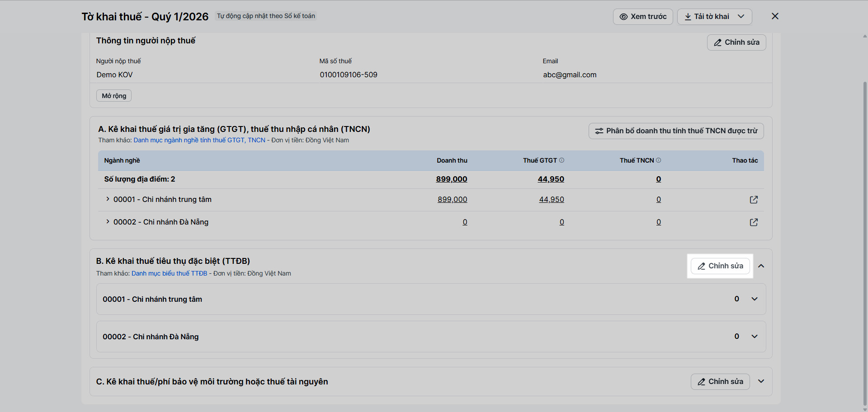Screen dimensions: 868x412
Task: Close the Tờ khai thuế dialog
Action: pyautogui.click(x=775, y=16)
